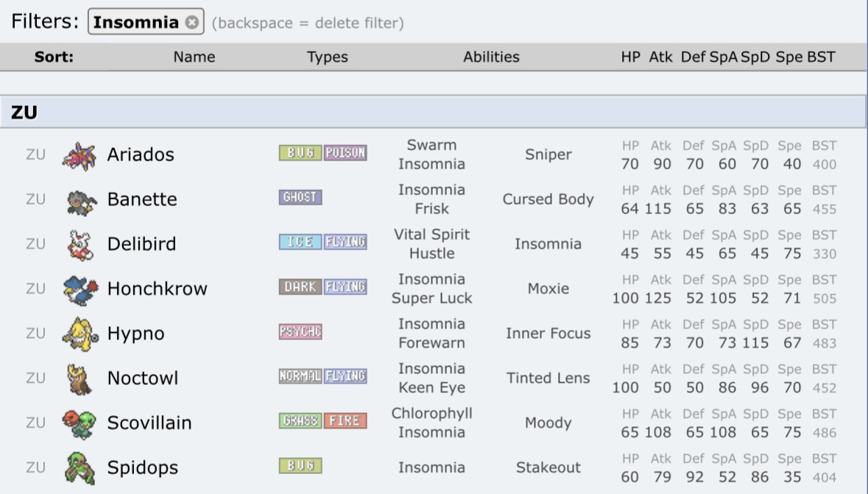
Task: Sort by Atk column header
Action: pos(660,57)
